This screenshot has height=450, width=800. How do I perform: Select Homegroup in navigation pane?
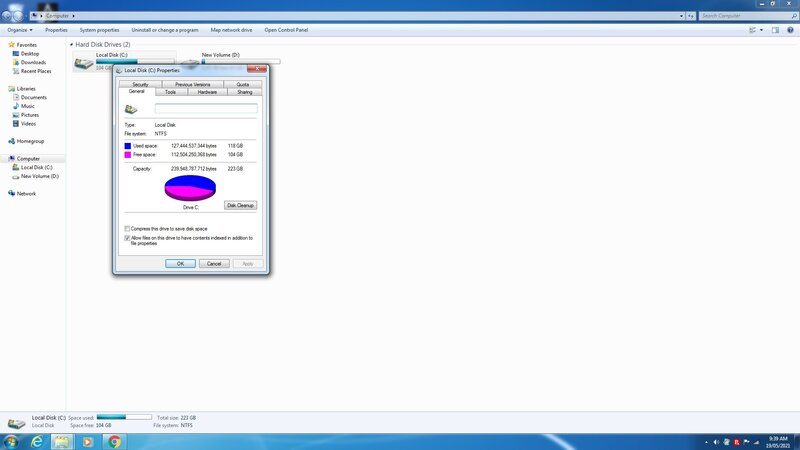[x=30, y=141]
